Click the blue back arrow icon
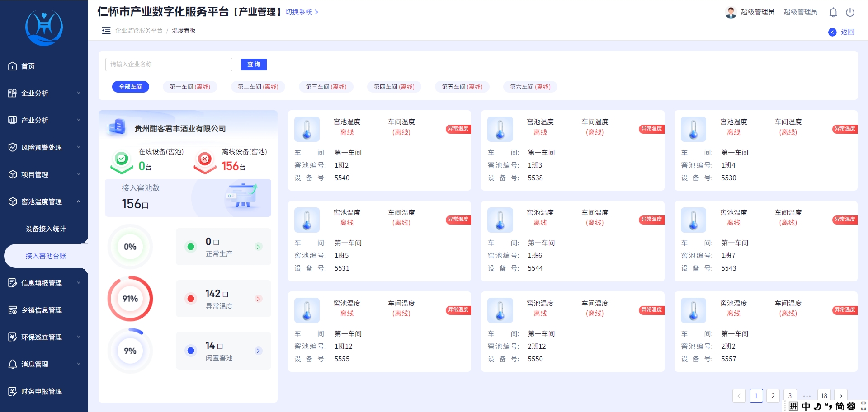 click(x=832, y=32)
